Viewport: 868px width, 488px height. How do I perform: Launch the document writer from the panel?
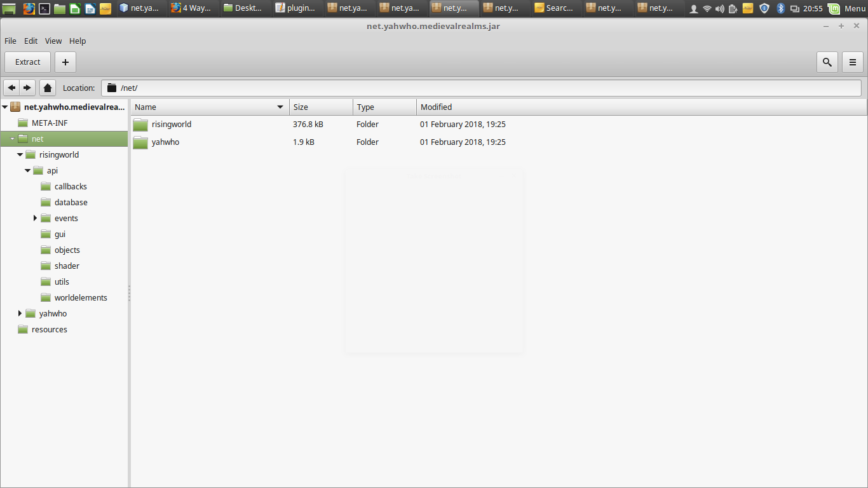click(90, 8)
